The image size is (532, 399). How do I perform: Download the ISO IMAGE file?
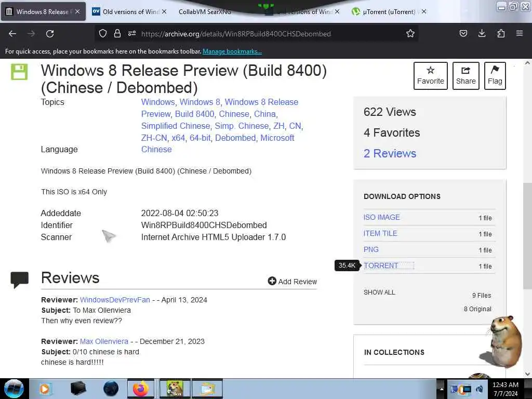[382, 217]
